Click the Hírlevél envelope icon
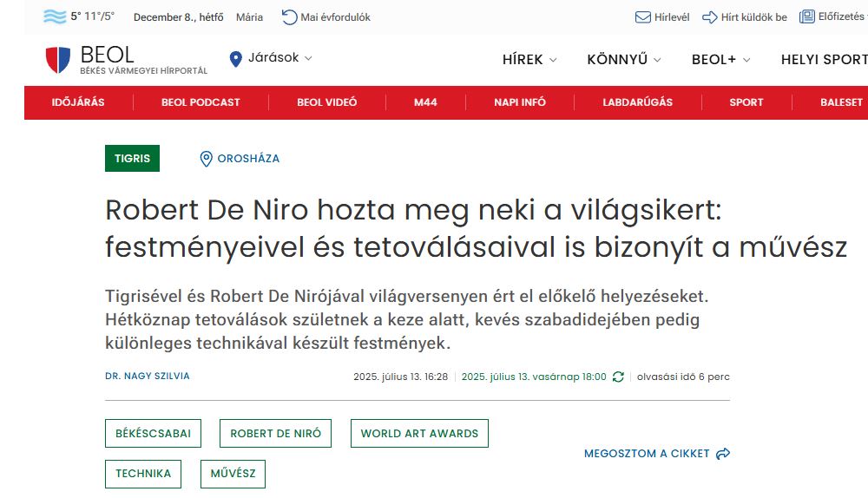Image resolution: width=868 pixels, height=498 pixels. 642,17
